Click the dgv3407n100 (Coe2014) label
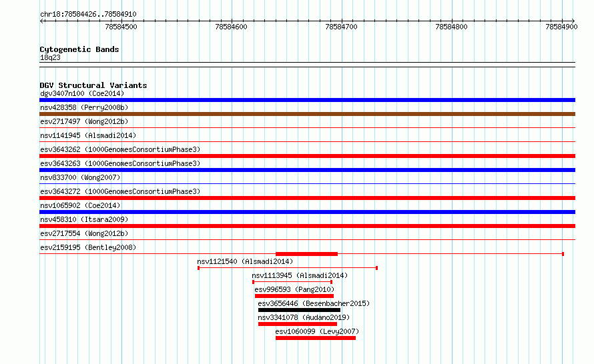This screenshot has height=364, width=594. [x=82, y=93]
